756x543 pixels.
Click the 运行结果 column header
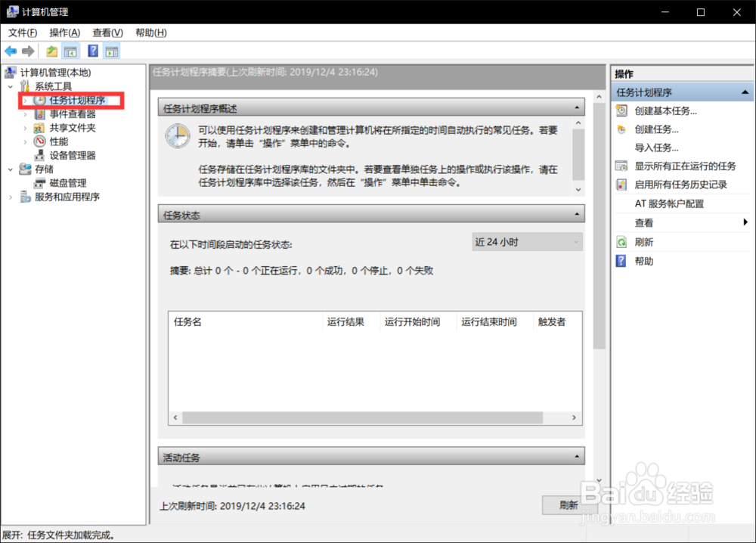tap(351, 321)
